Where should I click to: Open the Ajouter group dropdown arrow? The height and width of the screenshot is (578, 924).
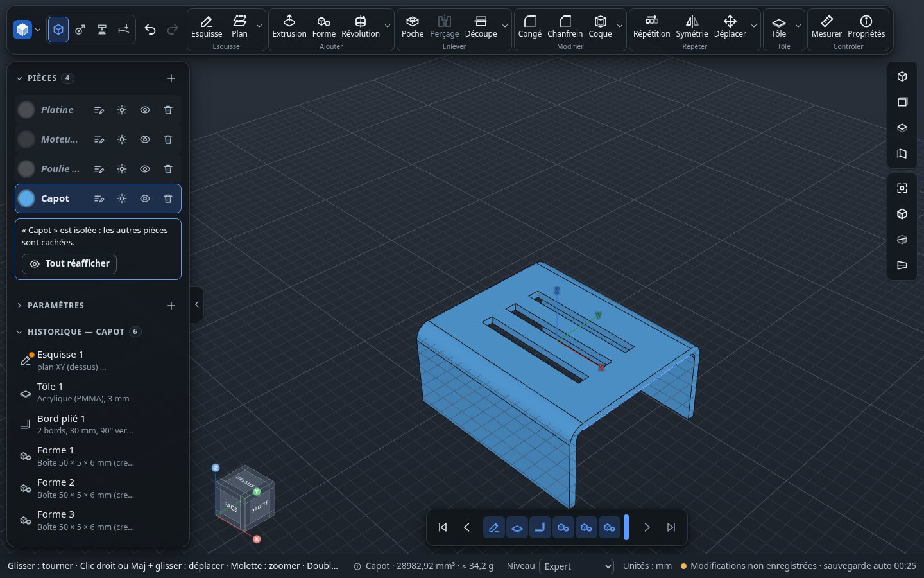click(388, 26)
